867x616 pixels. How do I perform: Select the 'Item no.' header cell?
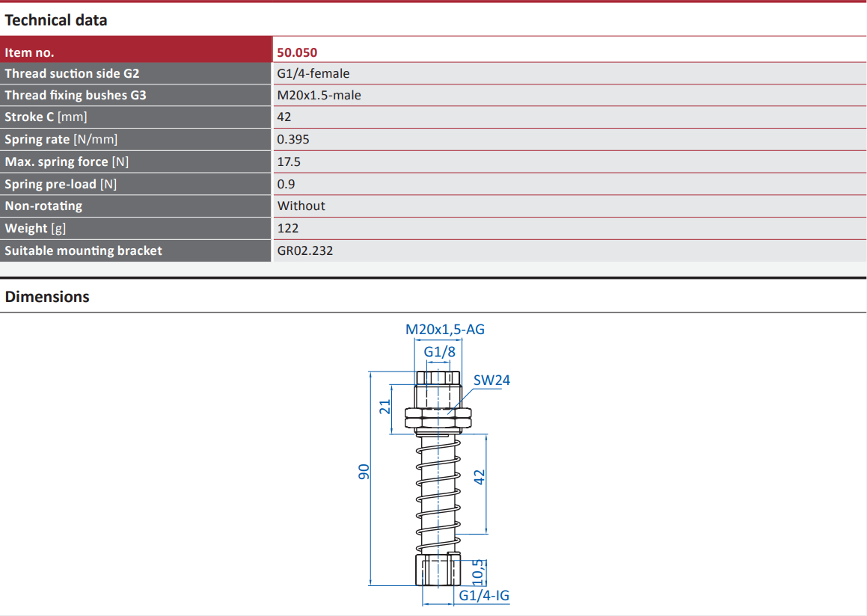tap(135, 50)
